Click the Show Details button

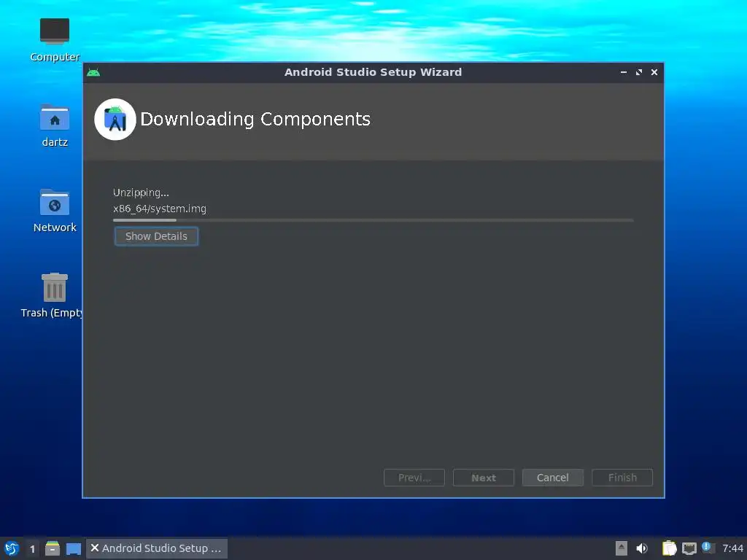156,236
